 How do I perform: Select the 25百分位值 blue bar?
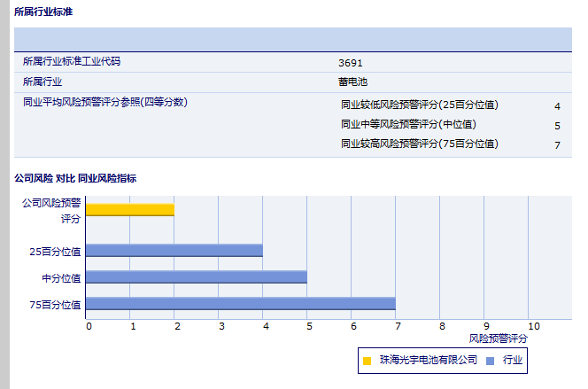pos(174,250)
